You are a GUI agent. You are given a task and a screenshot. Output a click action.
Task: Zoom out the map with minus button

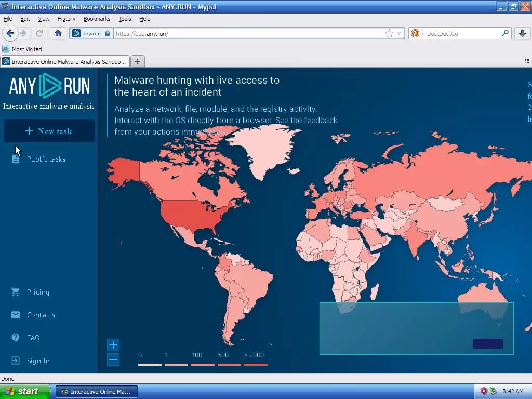pos(113,360)
